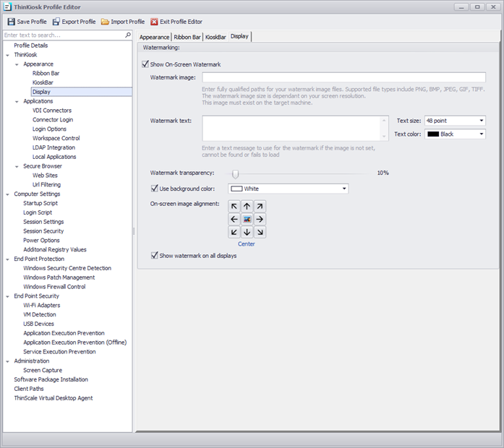This screenshot has width=504, height=448.
Task: Click the Export Profile button label
Action: [x=79, y=22]
